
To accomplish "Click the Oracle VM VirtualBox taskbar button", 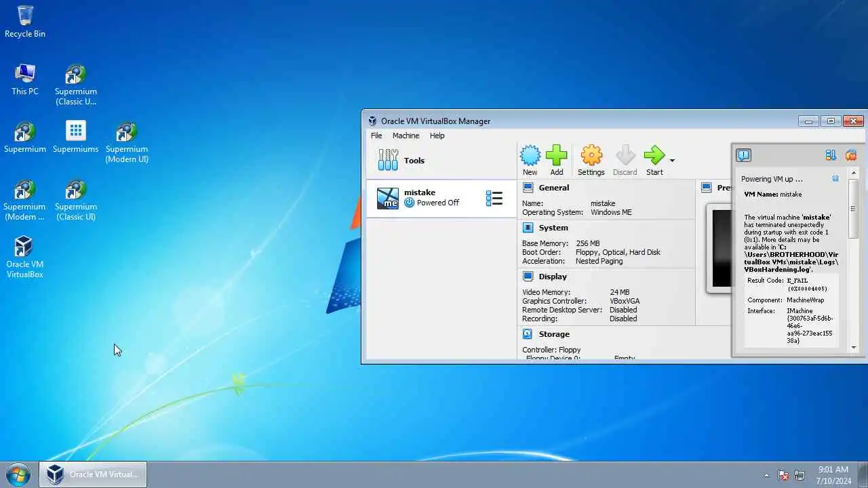I will (x=93, y=474).
